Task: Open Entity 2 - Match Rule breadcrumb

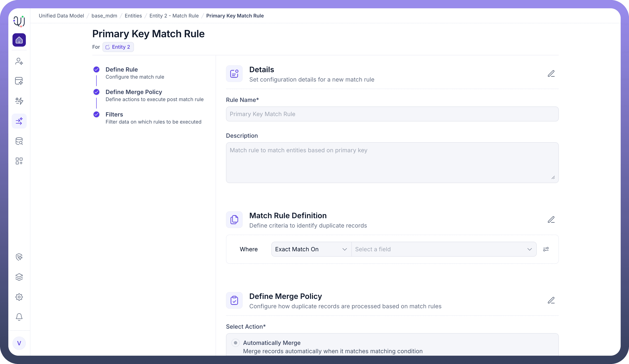Action: point(174,16)
